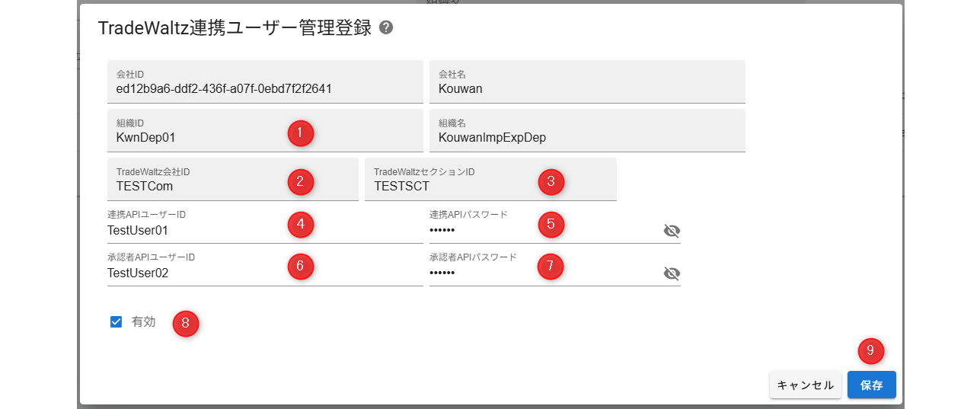The height and width of the screenshot is (409, 980).
Task: Uncheck the 有効 checkbox
Action: (117, 322)
